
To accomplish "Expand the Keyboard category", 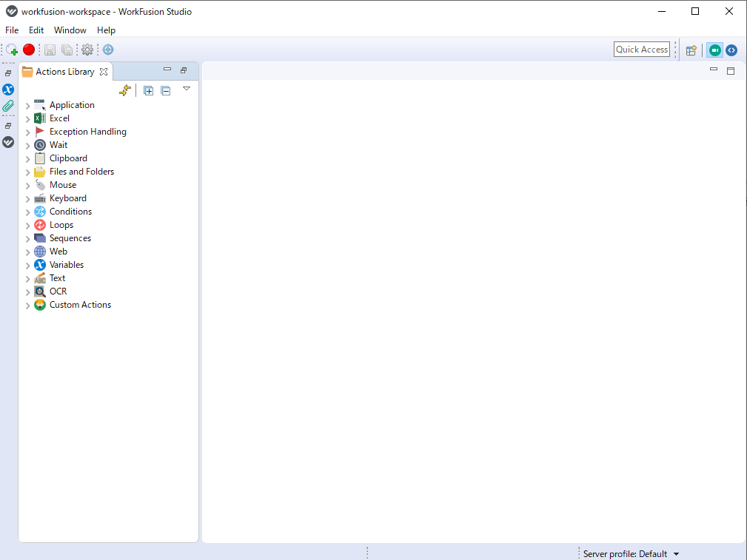I will [x=27, y=199].
